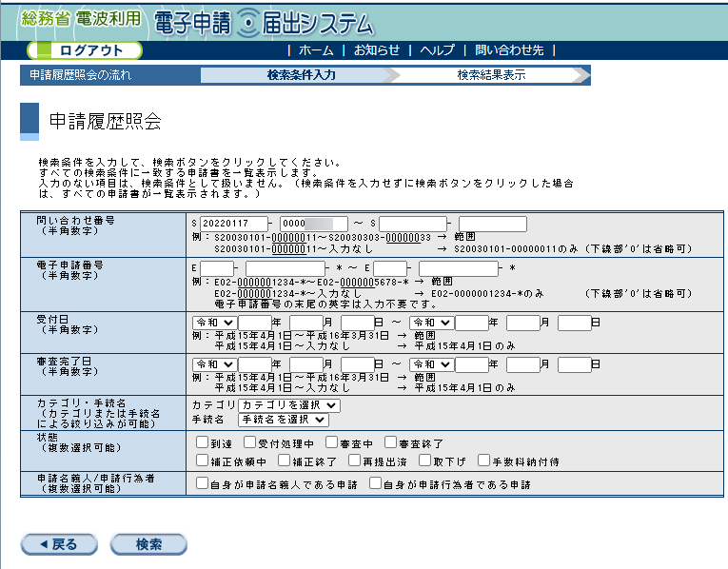Go to the ヘルプ page
The width and height of the screenshot is (728, 569).
pos(437,50)
